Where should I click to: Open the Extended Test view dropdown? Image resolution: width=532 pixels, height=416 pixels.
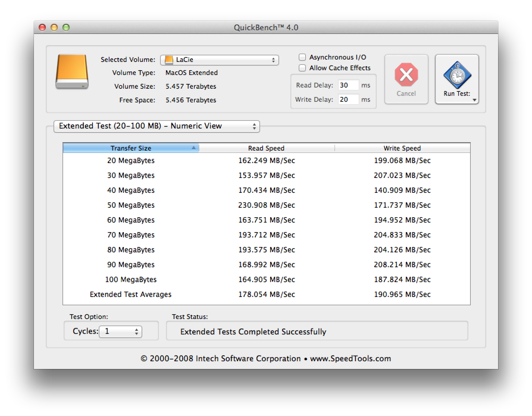tap(157, 126)
